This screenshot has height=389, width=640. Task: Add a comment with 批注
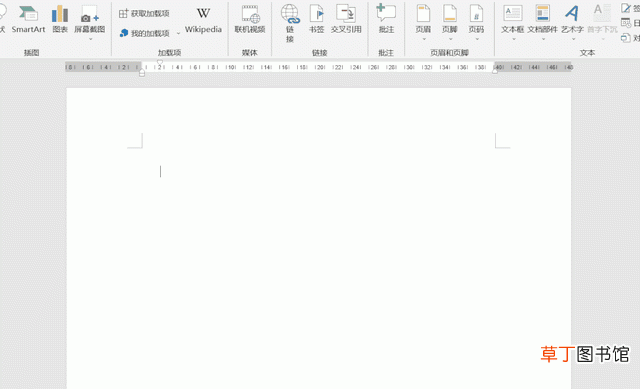point(386,19)
